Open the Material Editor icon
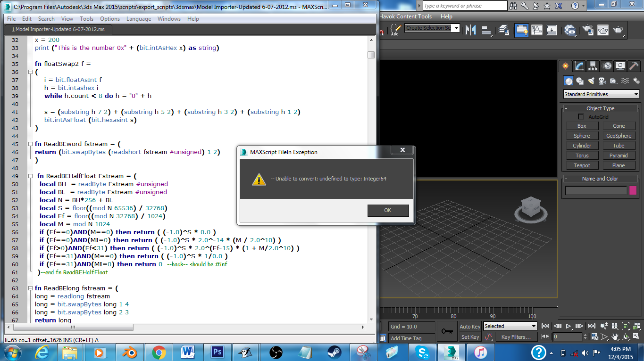Viewport: 644px width, 361px height. [x=570, y=30]
